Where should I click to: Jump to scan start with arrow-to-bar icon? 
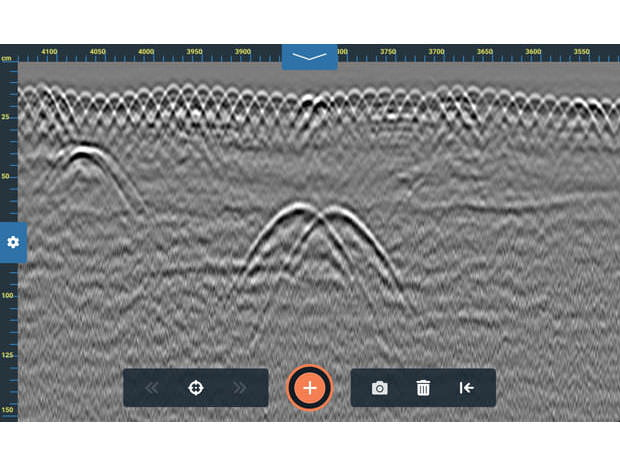[466, 388]
